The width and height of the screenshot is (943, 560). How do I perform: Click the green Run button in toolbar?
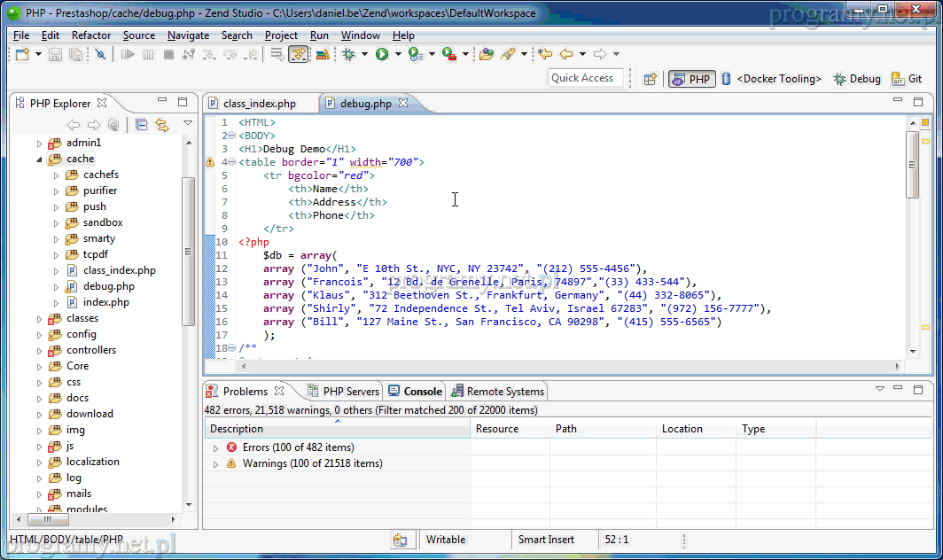click(x=382, y=55)
